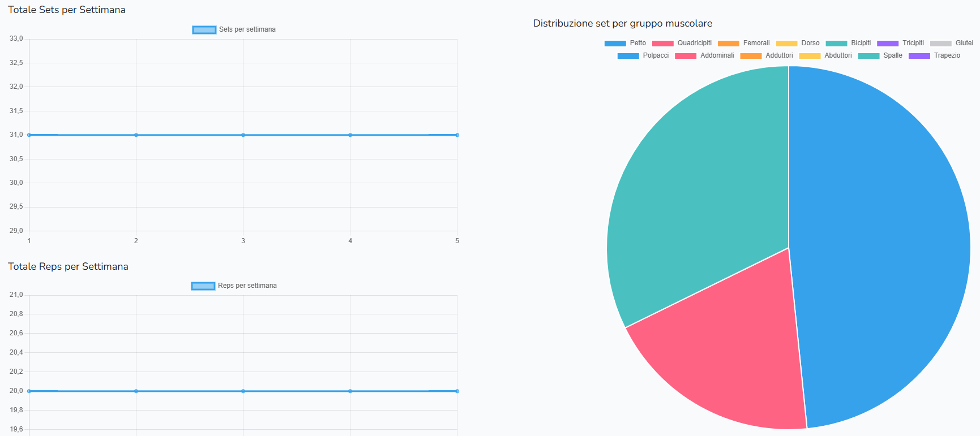Click the week 4 point on Reps chart
Screen dimensions: 980x436
point(350,391)
